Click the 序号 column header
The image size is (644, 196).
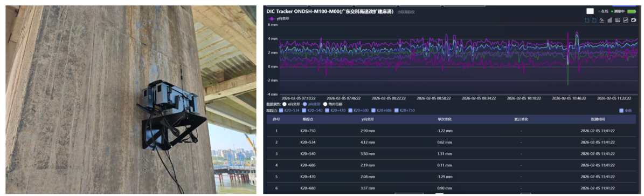click(x=277, y=119)
